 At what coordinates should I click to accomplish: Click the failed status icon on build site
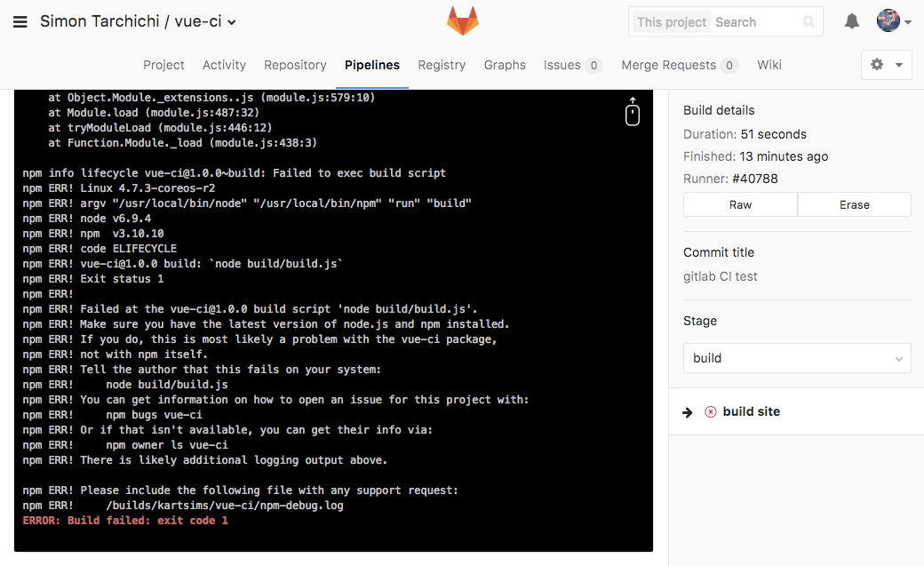coord(711,411)
